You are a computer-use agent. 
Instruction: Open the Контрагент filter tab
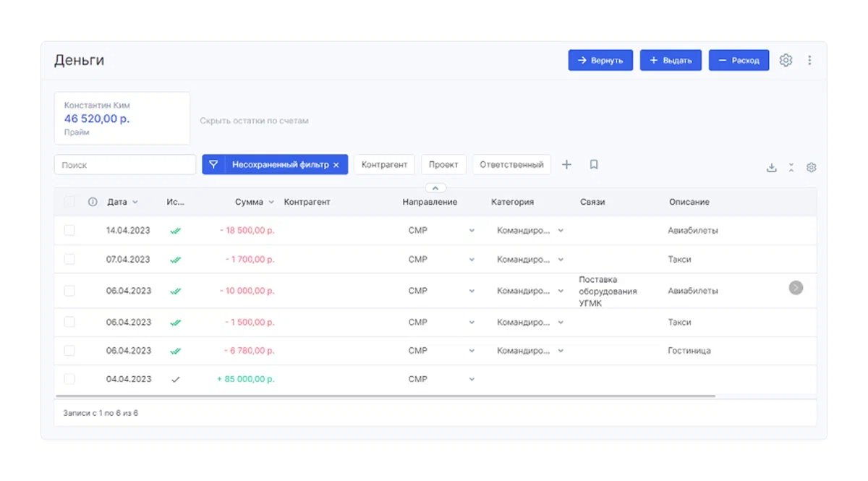tap(384, 165)
